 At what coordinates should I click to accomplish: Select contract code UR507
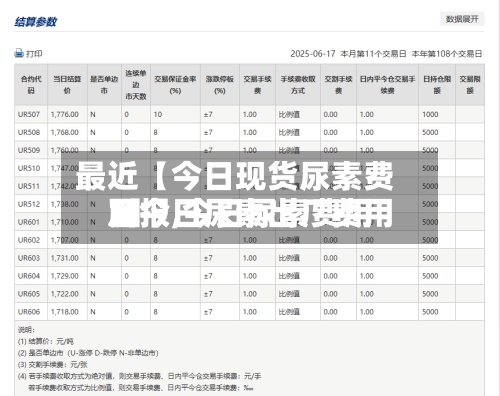coord(29,114)
